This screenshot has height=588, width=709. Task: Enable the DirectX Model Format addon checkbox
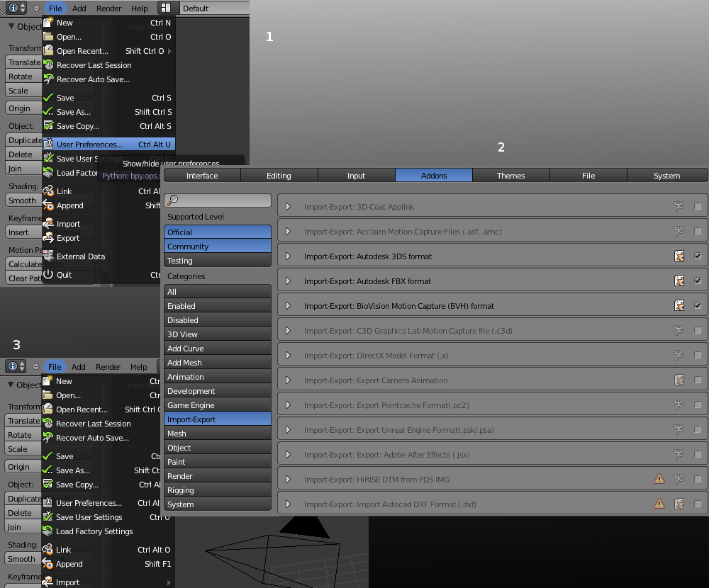point(698,356)
